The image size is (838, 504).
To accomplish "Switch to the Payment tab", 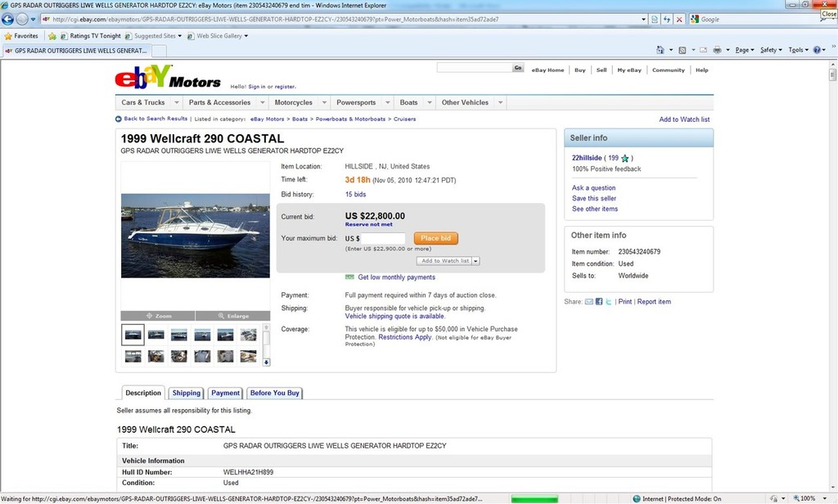I will pyautogui.click(x=226, y=393).
